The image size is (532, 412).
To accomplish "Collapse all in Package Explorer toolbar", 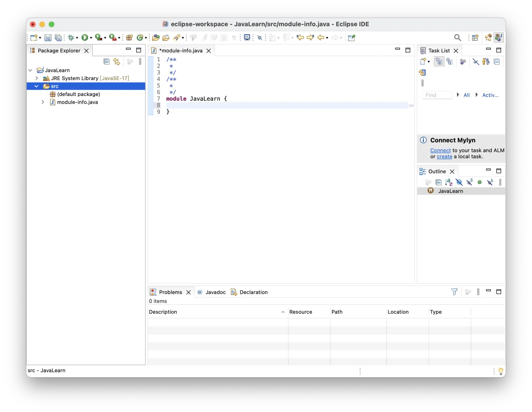I will (x=106, y=62).
